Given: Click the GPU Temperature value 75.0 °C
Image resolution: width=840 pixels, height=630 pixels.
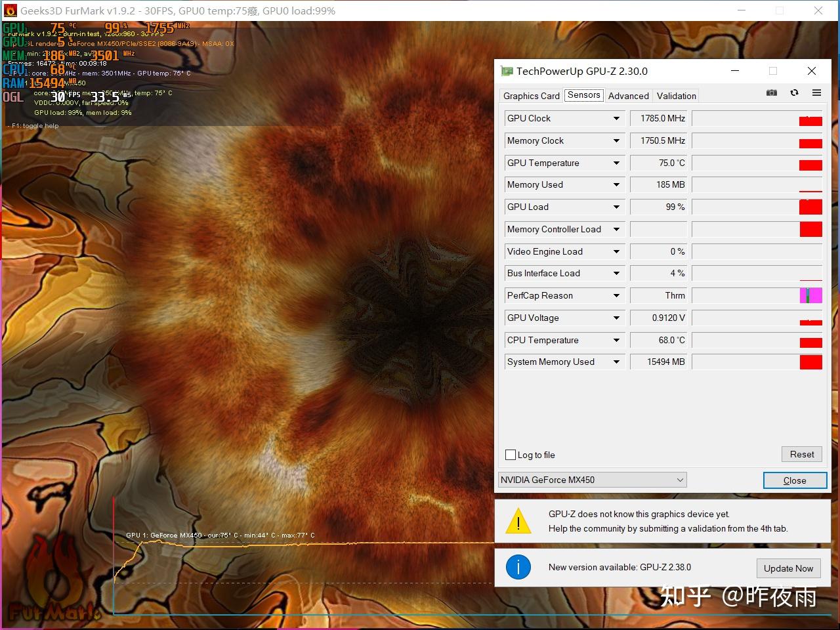Looking at the screenshot, I should [x=659, y=163].
